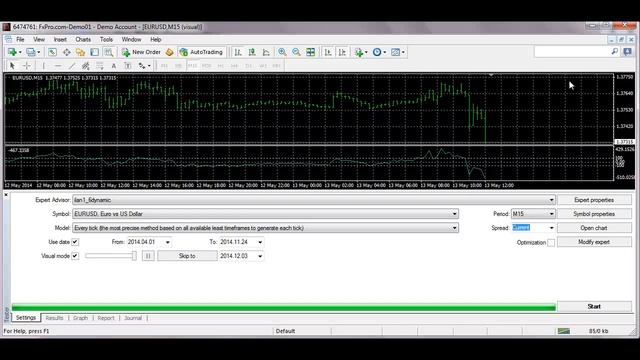Switch to the Results tab
The height and width of the screenshot is (360, 640).
(54, 318)
